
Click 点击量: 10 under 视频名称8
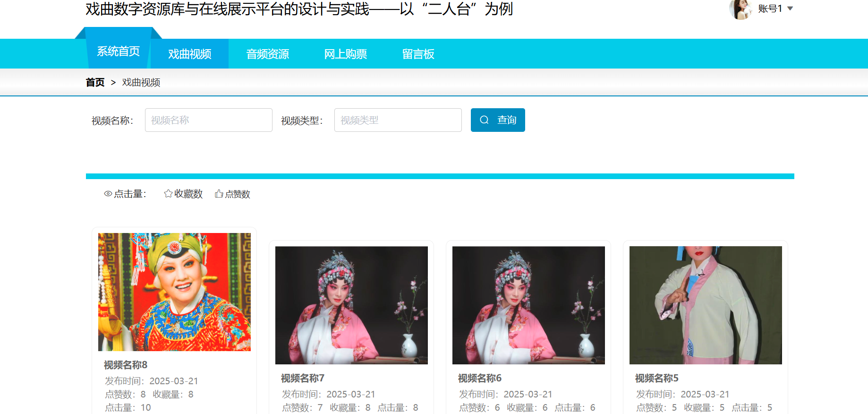(128, 407)
